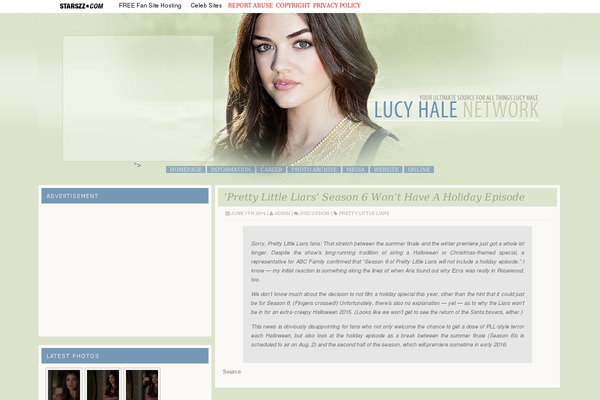Open the third latest photo thumbnail
The image size is (600, 400).
pos(142,384)
